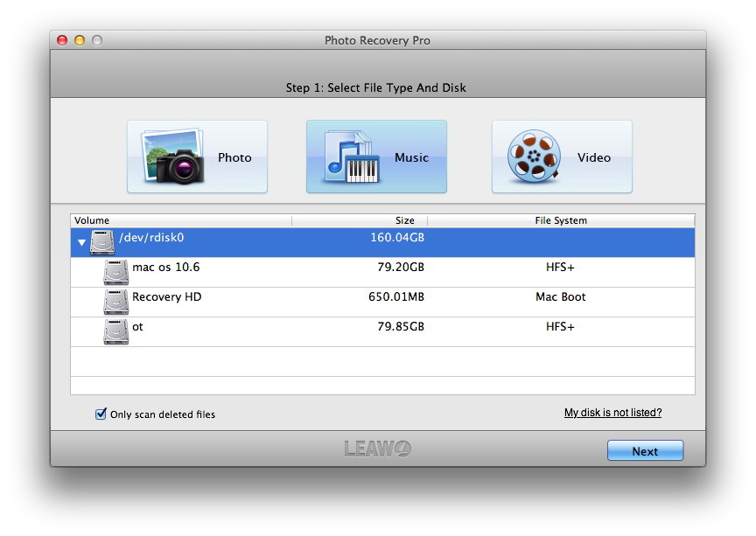
Task: Click the Leawo logo in footer
Action: pyautogui.click(x=377, y=449)
